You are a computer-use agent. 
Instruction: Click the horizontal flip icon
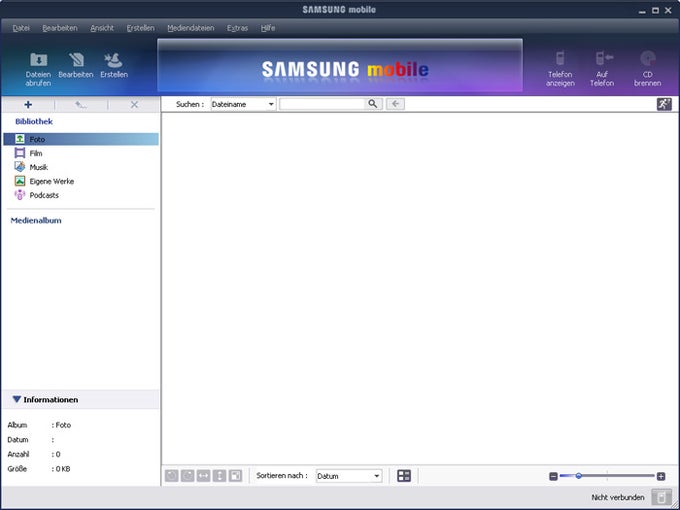[203, 476]
